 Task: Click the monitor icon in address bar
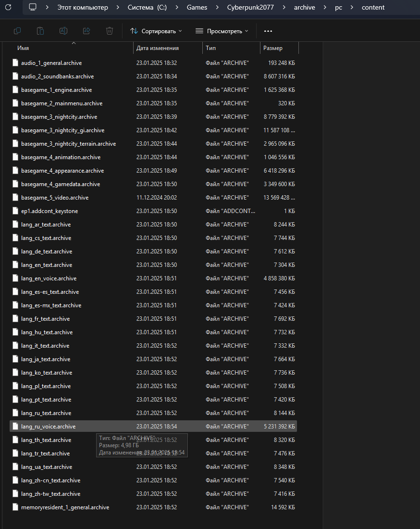(x=33, y=7)
